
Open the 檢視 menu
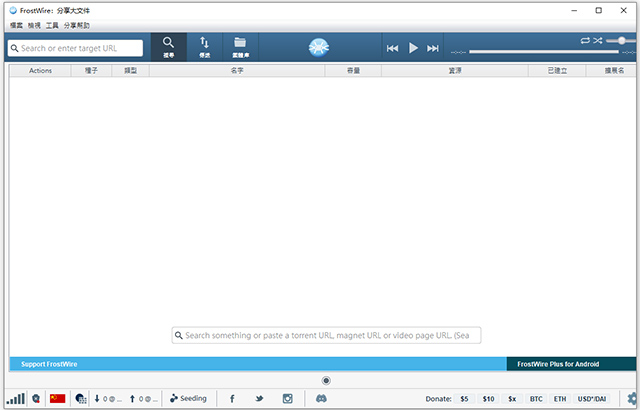[x=34, y=25]
